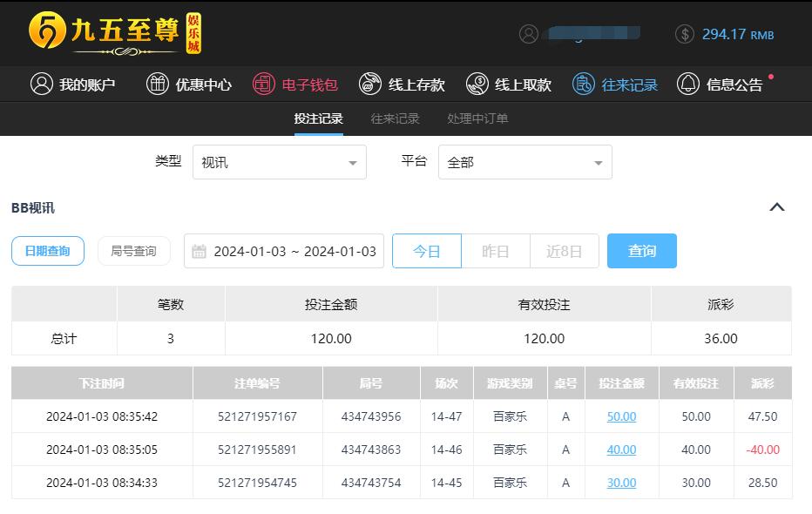This screenshot has width=812, height=514.
Task: Open 信息公告 bell icon
Action: tap(688, 84)
